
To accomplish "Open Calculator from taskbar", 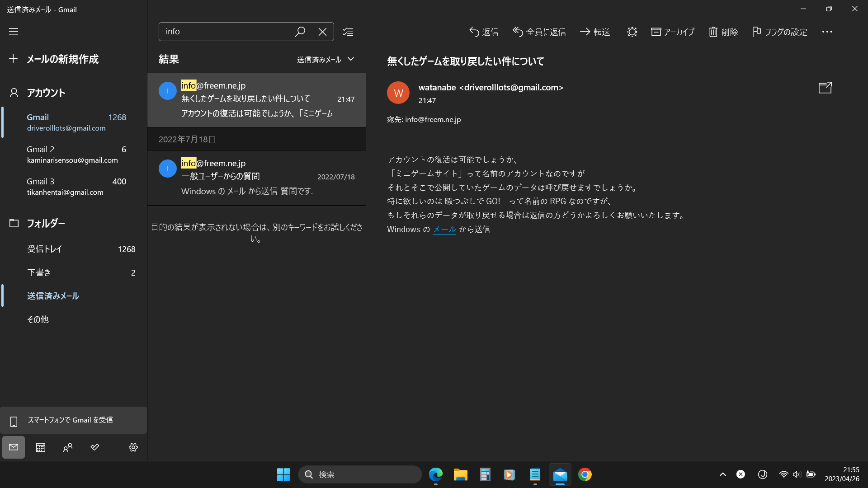I will tap(485, 474).
